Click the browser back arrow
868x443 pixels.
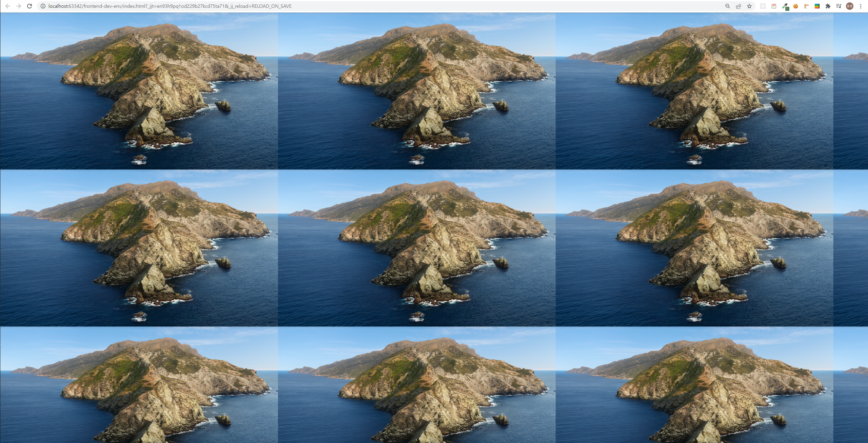pos(8,6)
